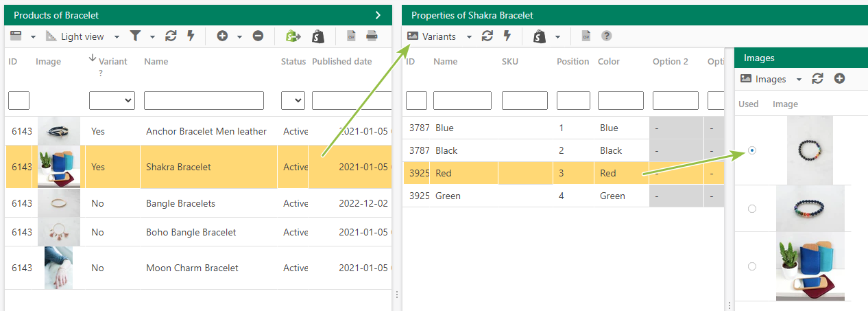Image resolution: width=868 pixels, height=311 pixels.
Task: Sort by the Published date column header
Action: (342, 62)
